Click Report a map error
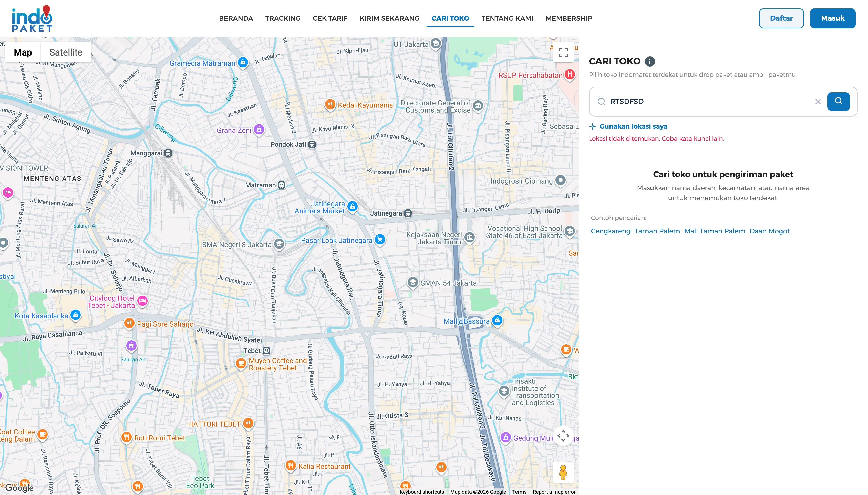 pos(554,492)
